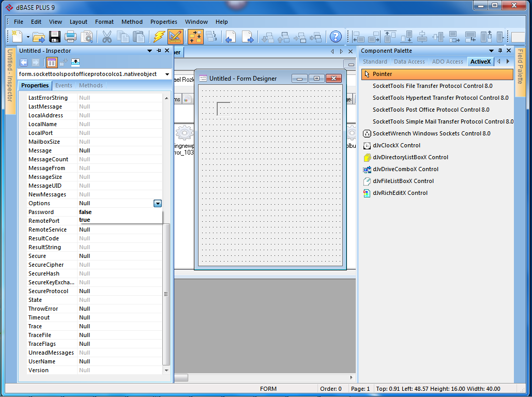Viewport: 532px width, 397px height.
Task: Pick SocketTools Post Office Protocol Control 8.0
Action: (x=431, y=110)
